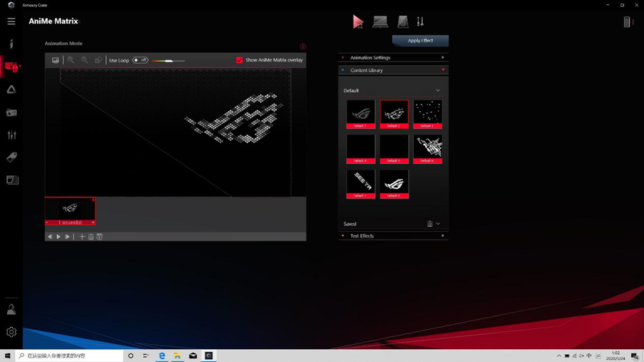Click the zoom in magnifier icon

71,60
